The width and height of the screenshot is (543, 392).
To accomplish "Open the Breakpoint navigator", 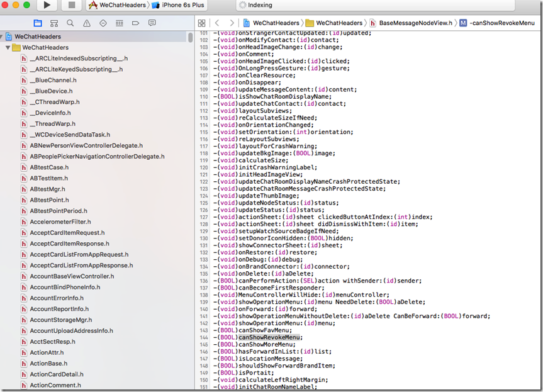I will pos(135,23).
